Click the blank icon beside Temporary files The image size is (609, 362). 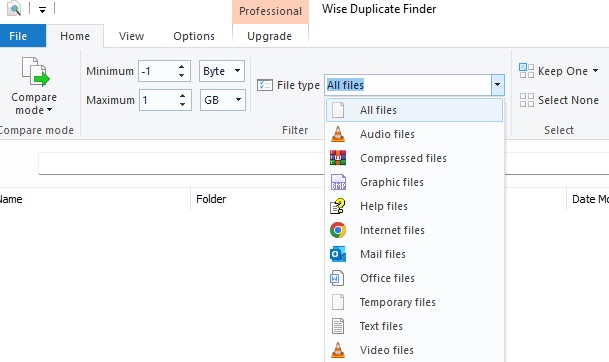click(338, 302)
